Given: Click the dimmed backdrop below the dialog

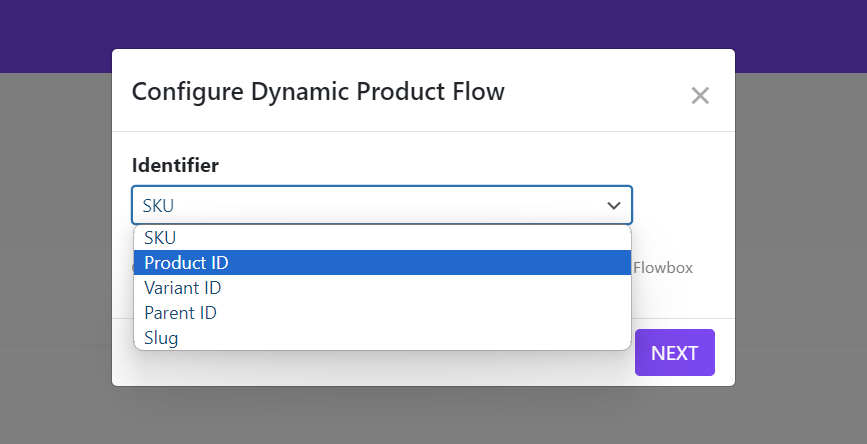Looking at the screenshot, I should tap(433, 415).
